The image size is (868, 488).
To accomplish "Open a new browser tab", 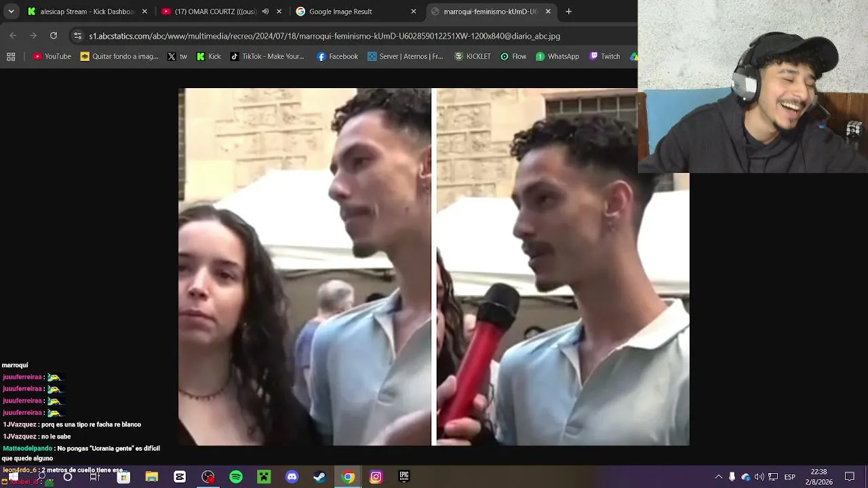I will 568,12.
